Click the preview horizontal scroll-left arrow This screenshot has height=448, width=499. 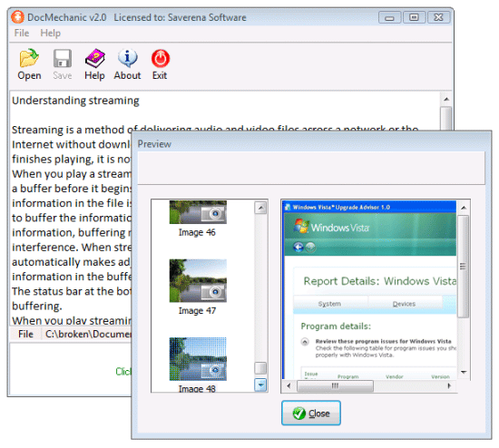[289, 386]
